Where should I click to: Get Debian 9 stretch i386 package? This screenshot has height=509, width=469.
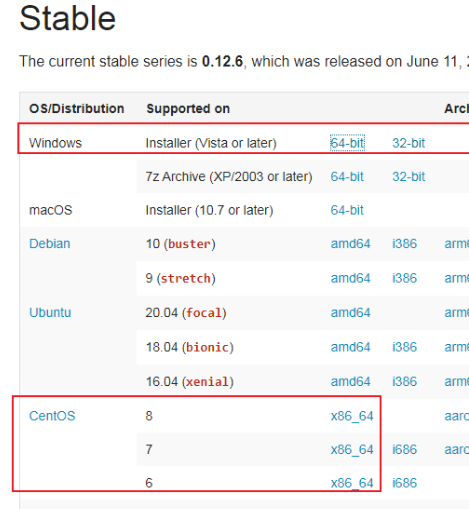404,278
